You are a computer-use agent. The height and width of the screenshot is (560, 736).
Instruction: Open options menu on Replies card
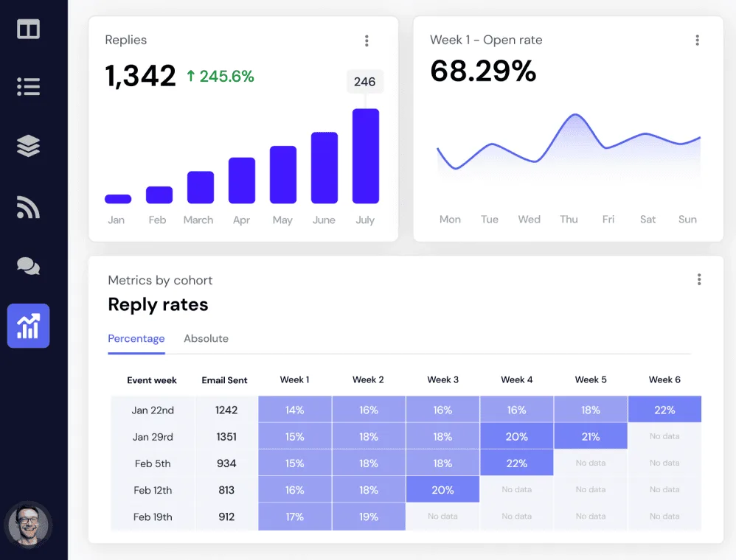pos(367,41)
